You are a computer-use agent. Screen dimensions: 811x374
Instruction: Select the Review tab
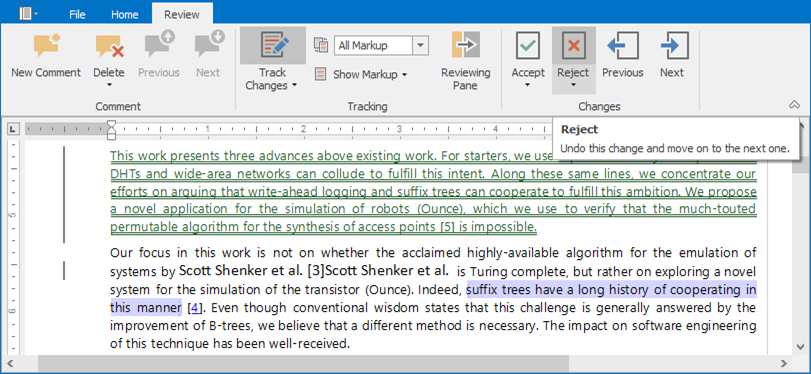pos(182,14)
